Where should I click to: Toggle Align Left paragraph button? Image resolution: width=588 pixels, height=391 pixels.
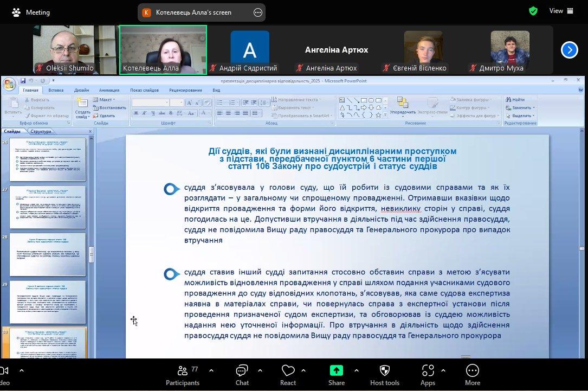pyautogui.click(x=219, y=113)
